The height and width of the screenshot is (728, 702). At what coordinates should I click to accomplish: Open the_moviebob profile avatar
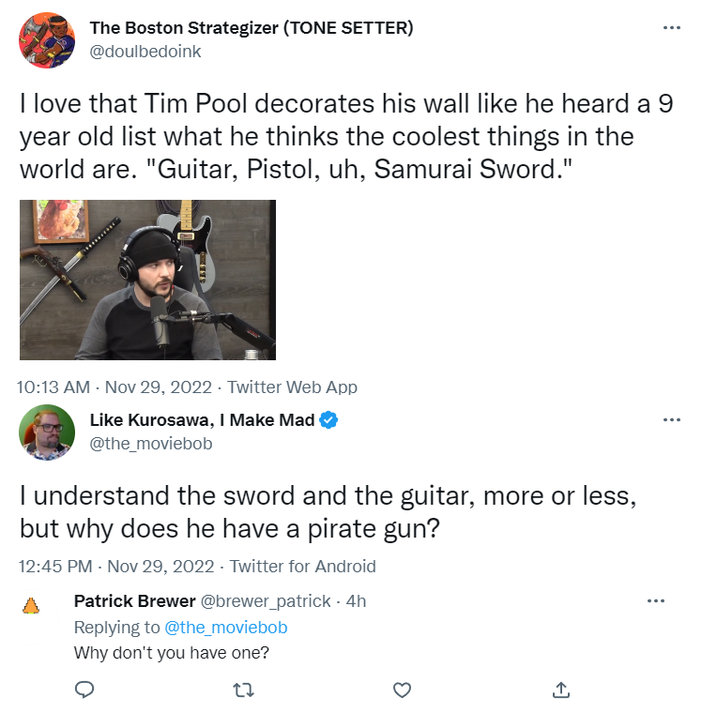point(47,432)
